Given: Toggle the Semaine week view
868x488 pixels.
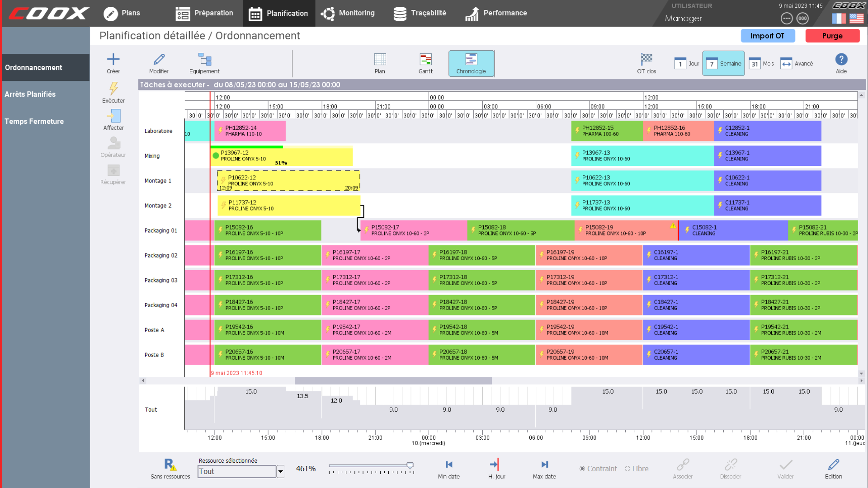Looking at the screenshot, I should 723,64.
